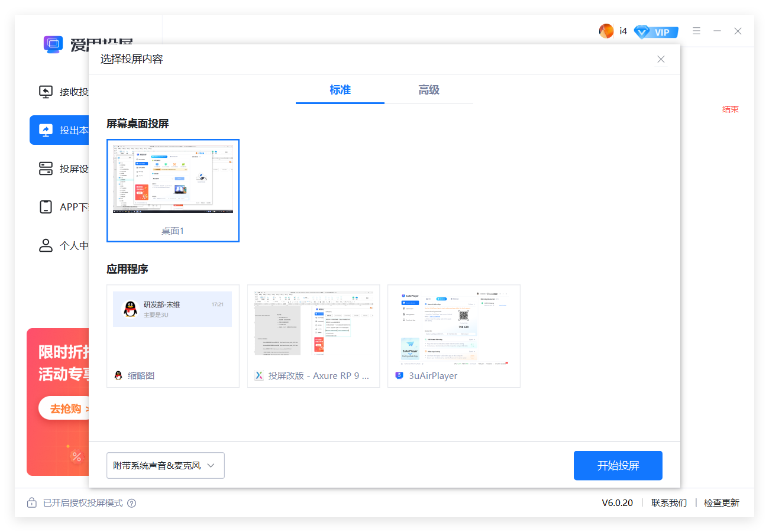769x532 pixels.
Task: Select 投出本机 in the sidebar
Action: pos(59,130)
